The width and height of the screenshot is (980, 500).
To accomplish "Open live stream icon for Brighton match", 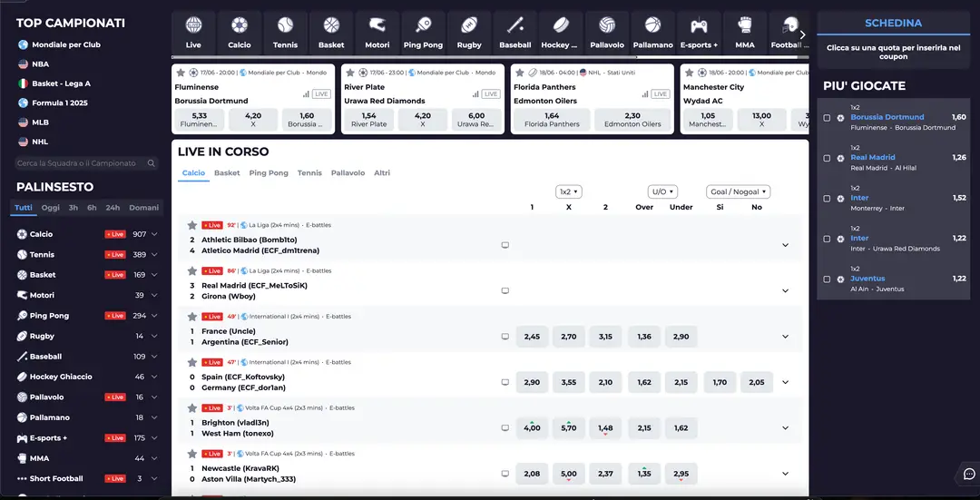I will 505,427.
